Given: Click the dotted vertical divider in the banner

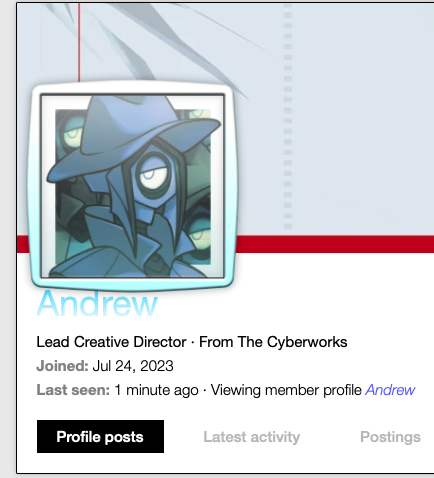Looking at the screenshot, I should pyautogui.click(x=288, y=117).
